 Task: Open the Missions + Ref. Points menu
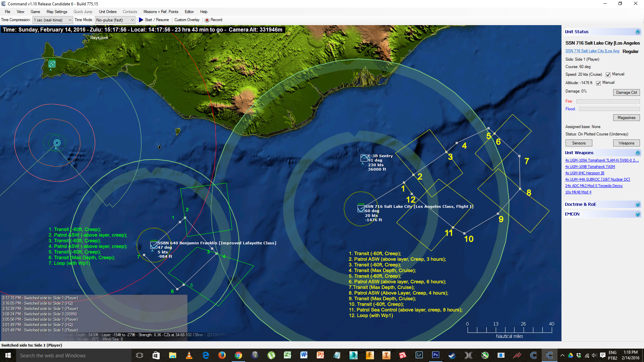(161, 12)
